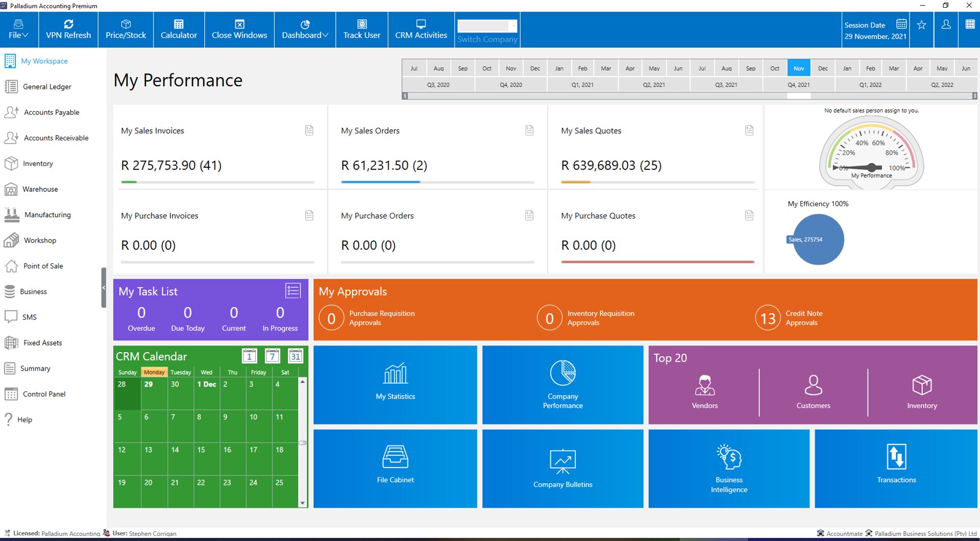Click the favorites star icon
Viewport: 980px width, 541px height.
921,24
